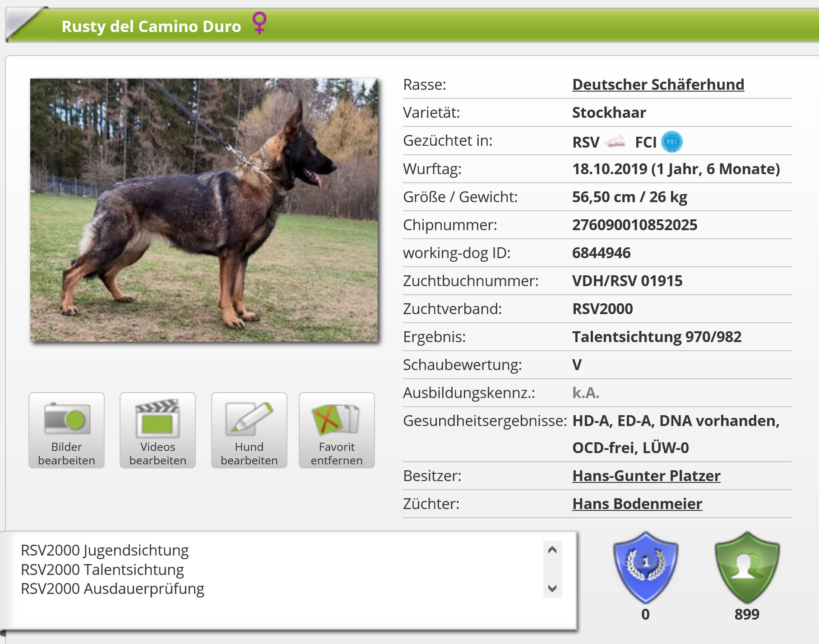Click the Hund bearbeiten pencil icon

(x=249, y=418)
